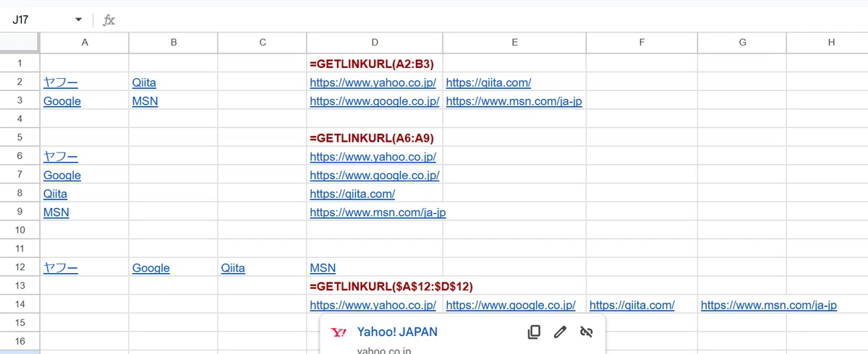Viewport: 868px width, 354px height.
Task: Open google.co.jp URL in cell E14
Action: click(511, 306)
